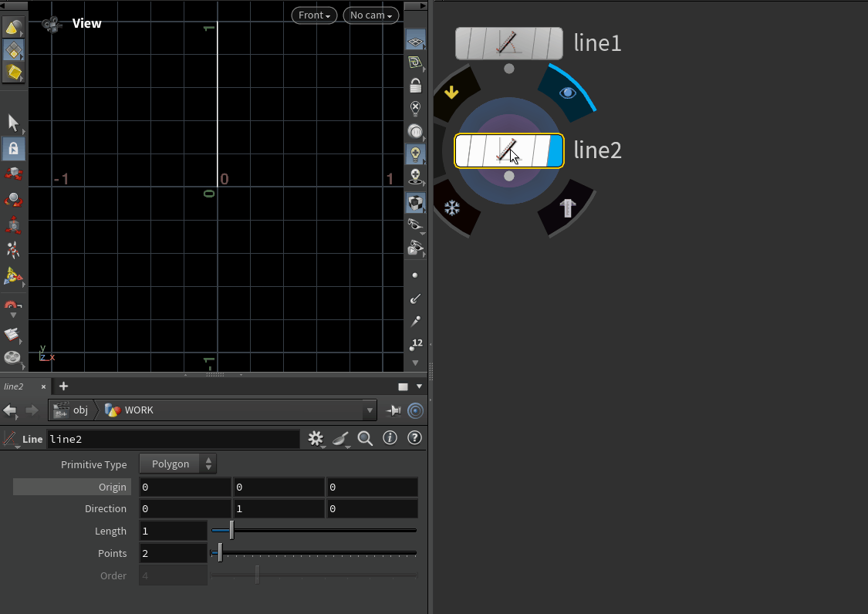Click the takes brush icon

click(x=340, y=438)
